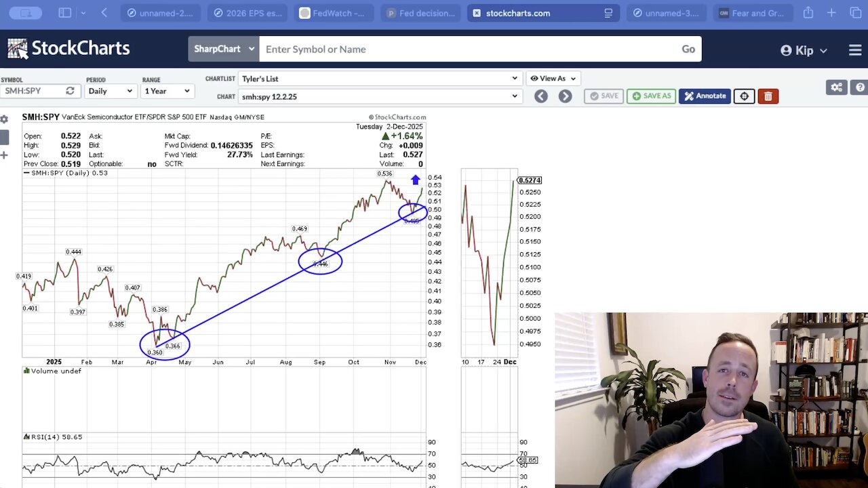Click the SMH:SPY chart title
868x488 pixels.
coord(41,117)
